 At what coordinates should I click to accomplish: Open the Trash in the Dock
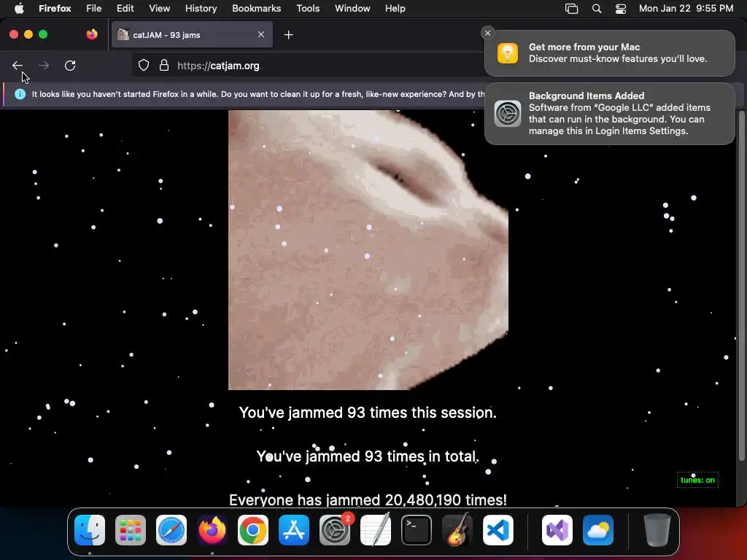click(x=657, y=530)
